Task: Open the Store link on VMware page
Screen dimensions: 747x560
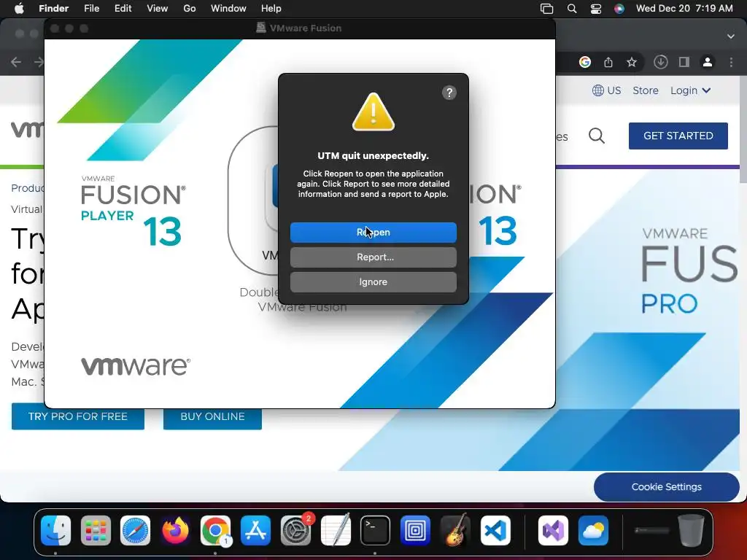Action: pyautogui.click(x=646, y=90)
